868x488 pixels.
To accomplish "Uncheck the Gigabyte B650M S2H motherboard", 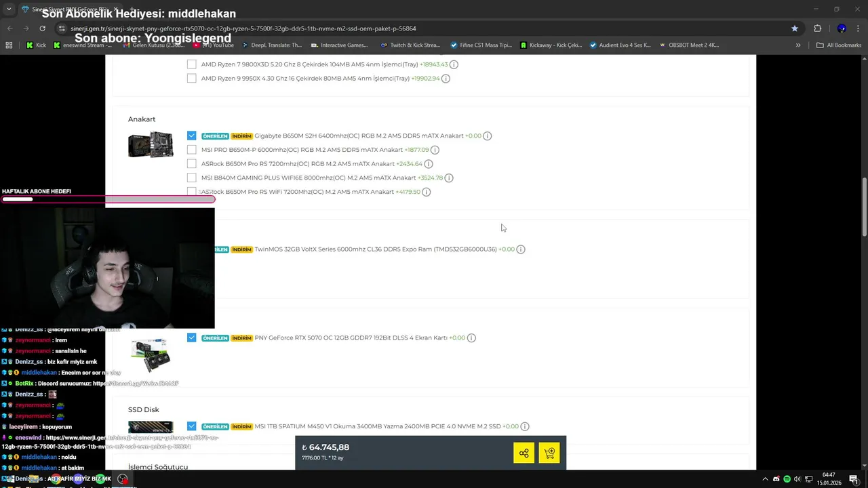I will coord(191,136).
